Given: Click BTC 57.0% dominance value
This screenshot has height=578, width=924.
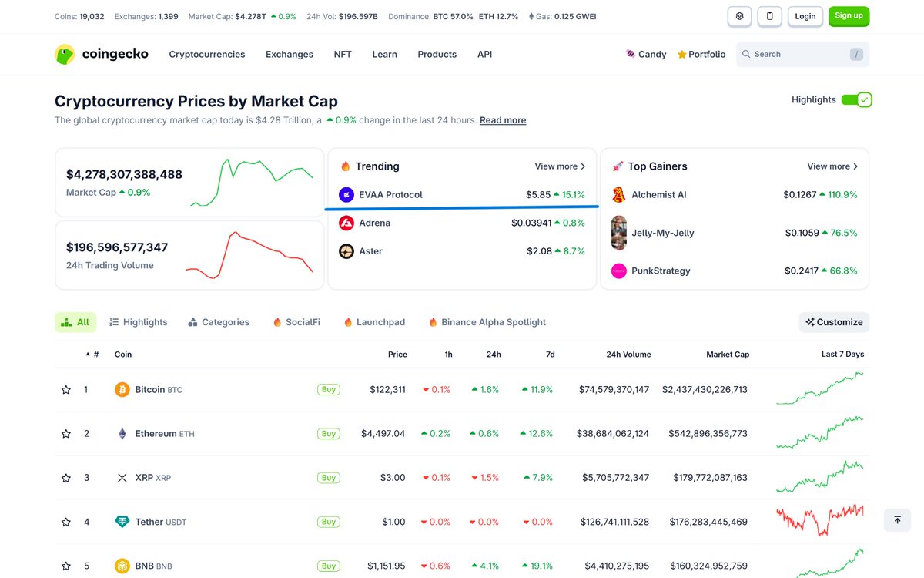Looking at the screenshot, I should [x=453, y=16].
